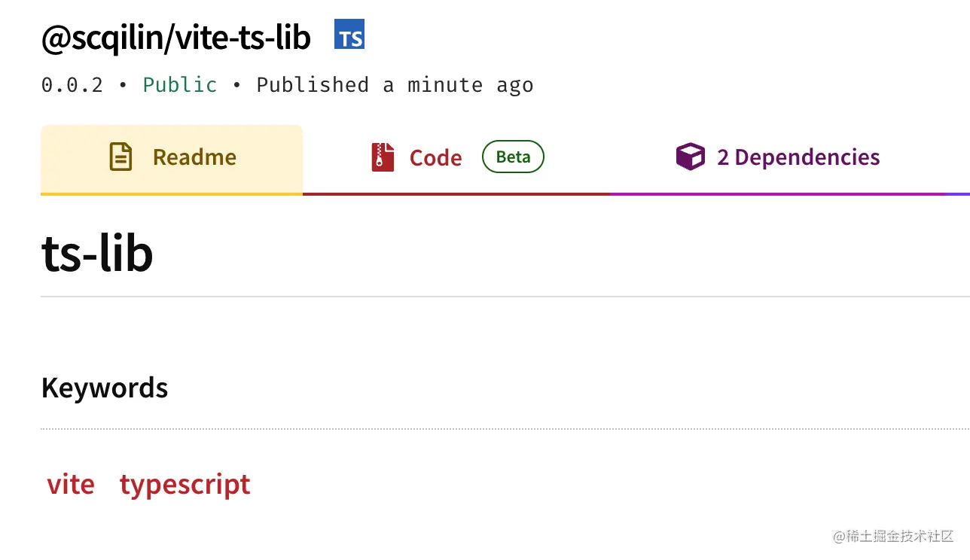Click the green Beta badge
970x560 pixels.
[x=513, y=157]
